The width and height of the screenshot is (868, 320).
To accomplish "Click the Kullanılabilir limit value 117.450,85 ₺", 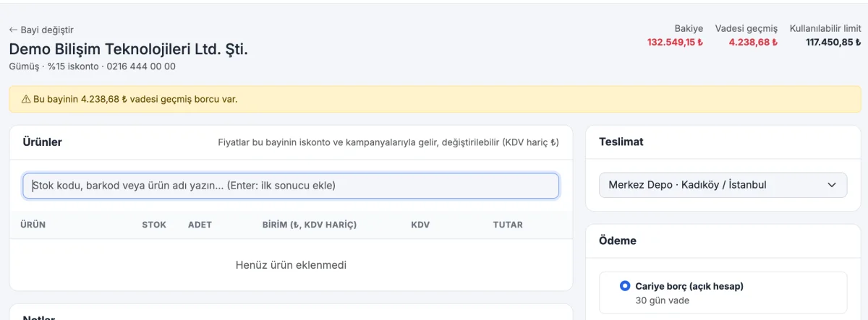I will click(833, 42).
